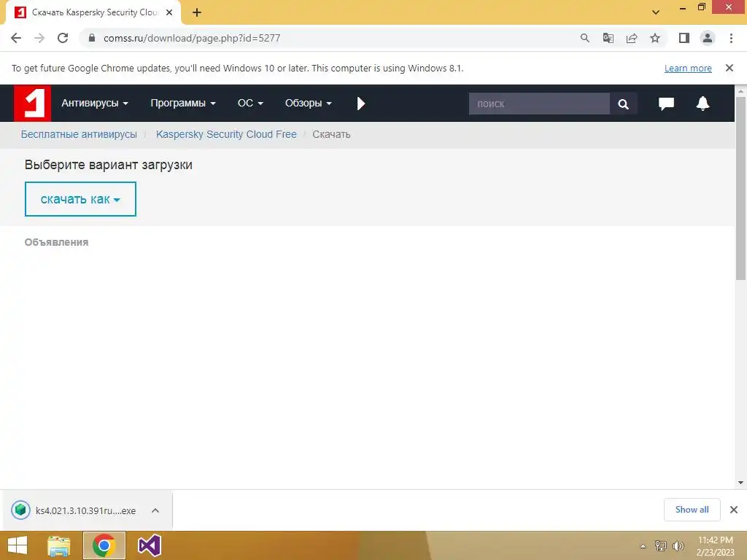Expand download item options chevron
This screenshot has width=747, height=560.
pyautogui.click(x=155, y=510)
